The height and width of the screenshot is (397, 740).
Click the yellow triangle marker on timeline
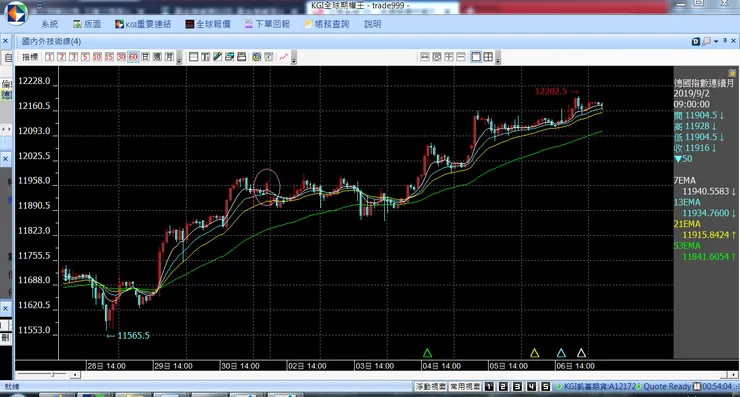534,353
